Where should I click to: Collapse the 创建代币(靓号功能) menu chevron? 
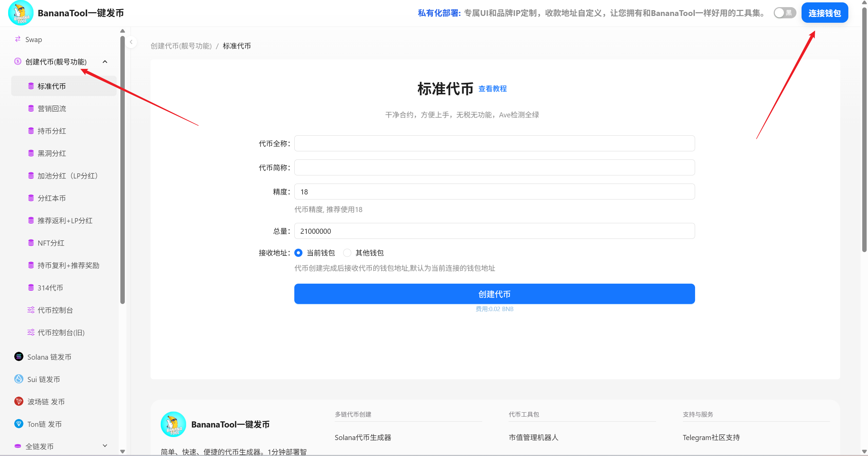point(105,62)
